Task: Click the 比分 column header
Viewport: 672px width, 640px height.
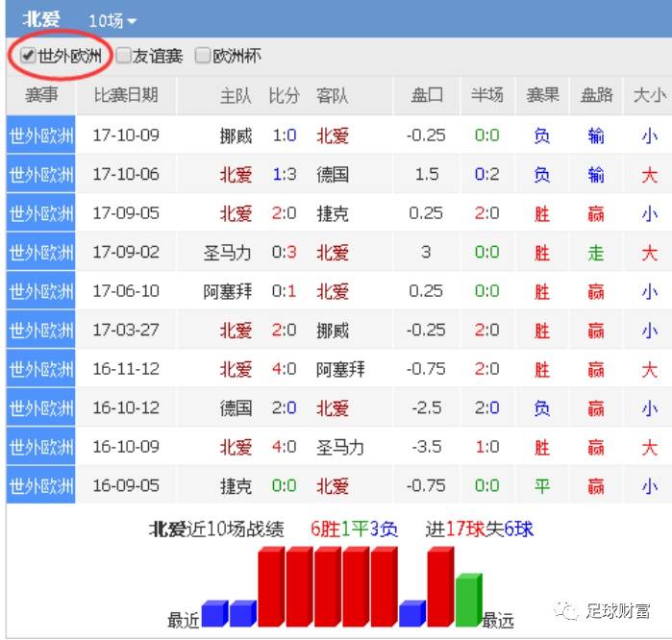Action: [x=284, y=95]
